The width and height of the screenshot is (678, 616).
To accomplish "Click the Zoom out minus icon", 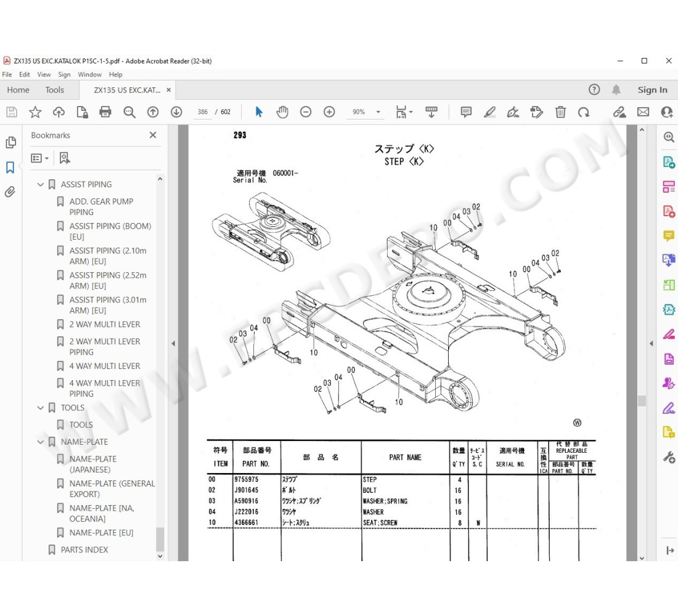I will coord(306,112).
